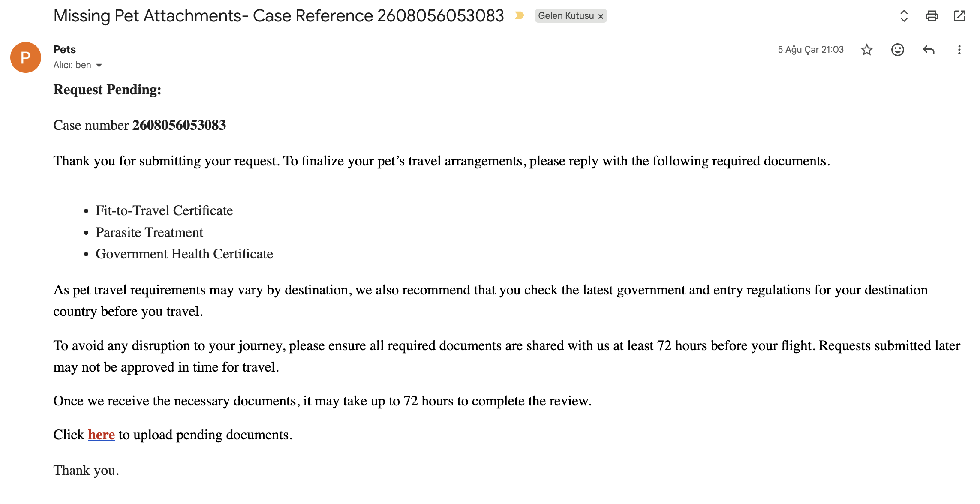Click the Gelen Kutusu label chip
Viewport: 980px width, 504px height.
pyautogui.click(x=565, y=16)
